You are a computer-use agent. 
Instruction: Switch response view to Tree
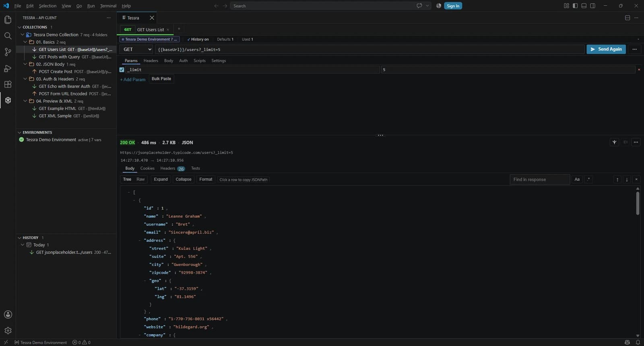click(x=127, y=179)
